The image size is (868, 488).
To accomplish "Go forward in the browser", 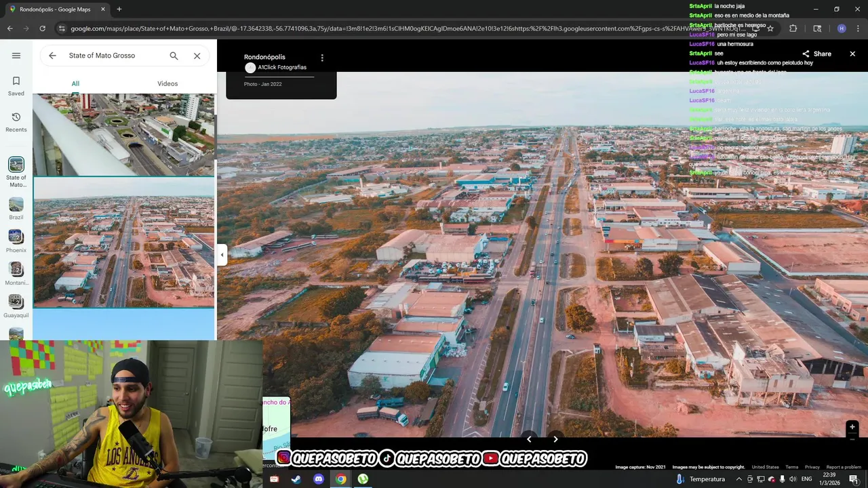I will [x=26, y=28].
